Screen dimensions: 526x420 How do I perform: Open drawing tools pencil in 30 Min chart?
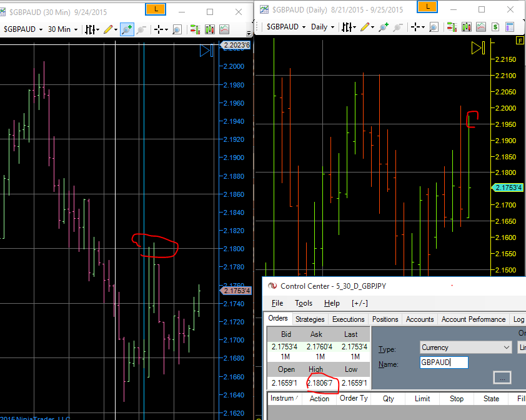point(110,29)
